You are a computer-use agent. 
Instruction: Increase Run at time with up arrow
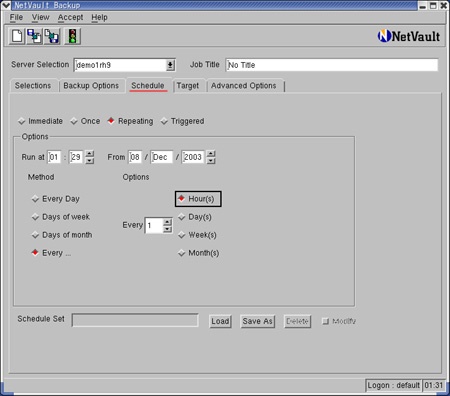tap(90, 154)
